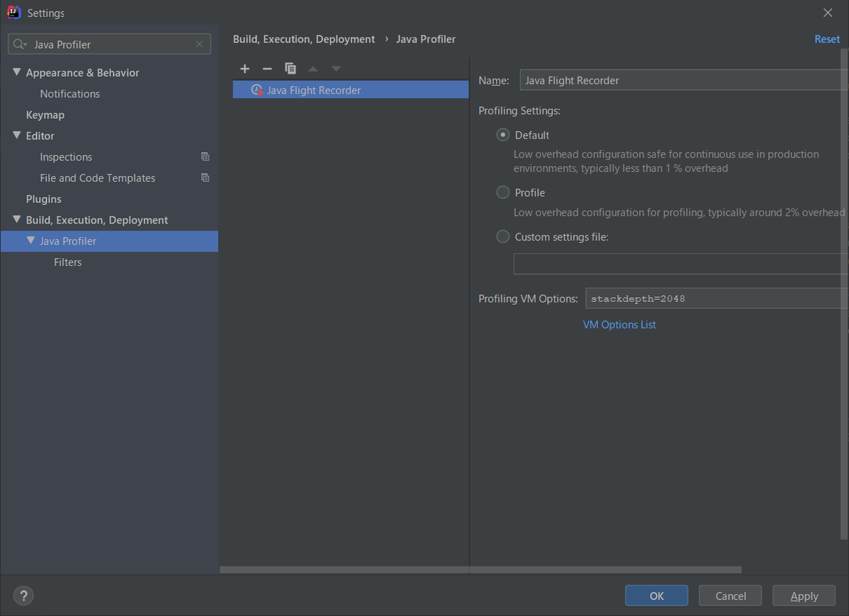This screenshot has height=616, width=849.
Task: Click the Apply button
Action: [804, 595]
